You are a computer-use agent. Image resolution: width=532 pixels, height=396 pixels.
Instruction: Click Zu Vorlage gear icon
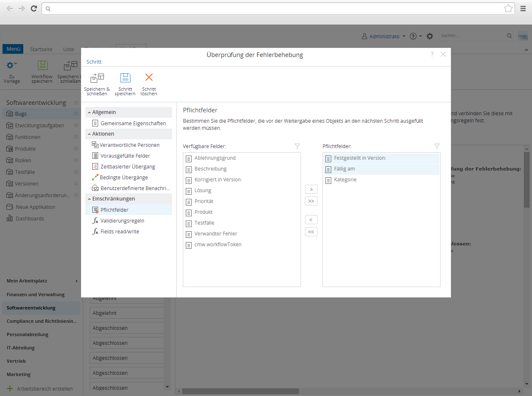click(12, 65)
